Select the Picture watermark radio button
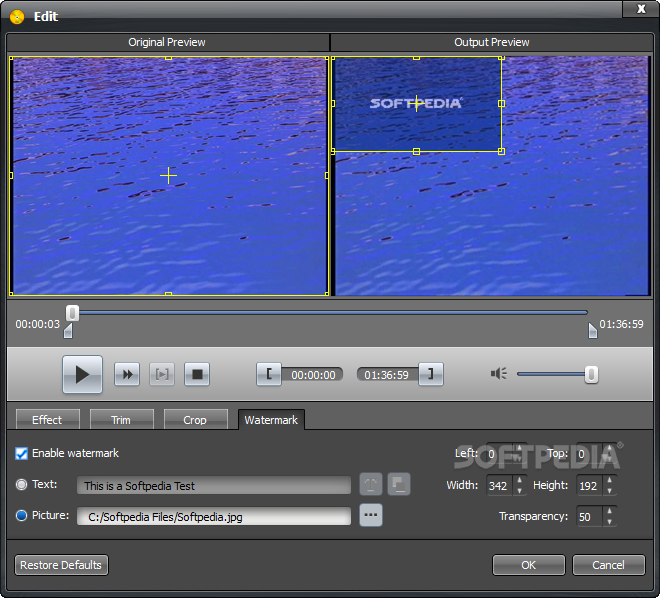This screenshot has width=660, height=598. [21, 516]
